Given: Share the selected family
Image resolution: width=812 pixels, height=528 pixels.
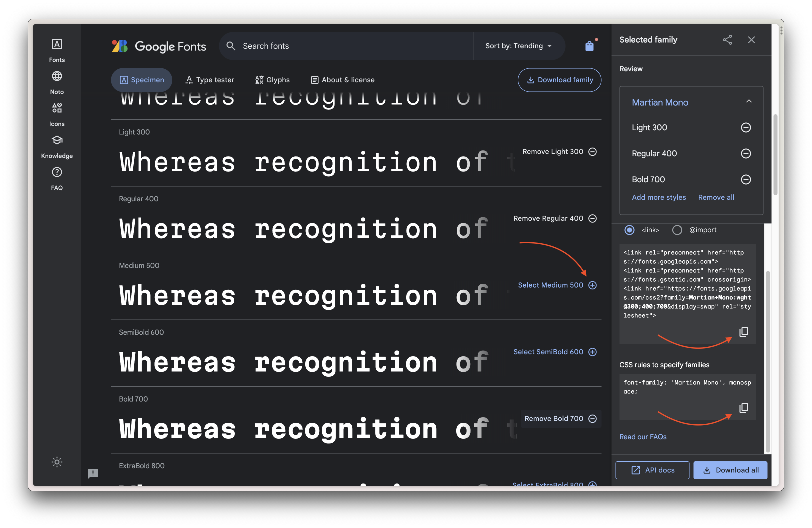Looking at the screenshot, I should click(727, 39).
